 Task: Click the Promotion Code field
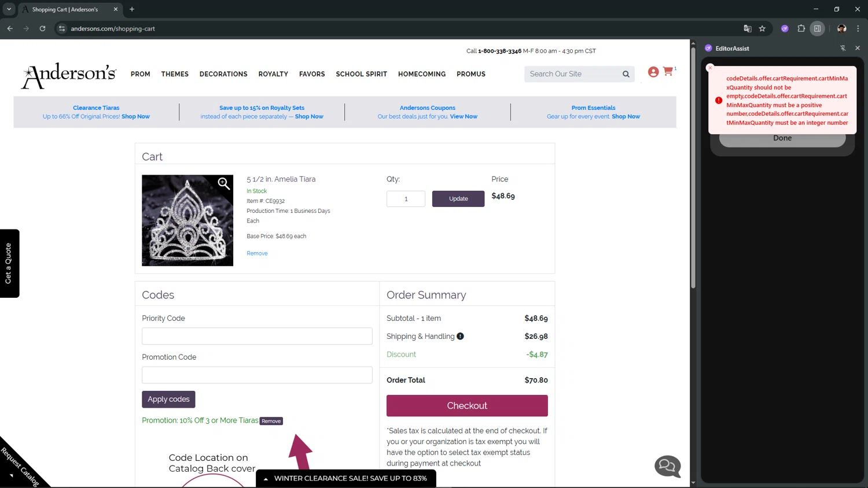click(x=257, y=375)
